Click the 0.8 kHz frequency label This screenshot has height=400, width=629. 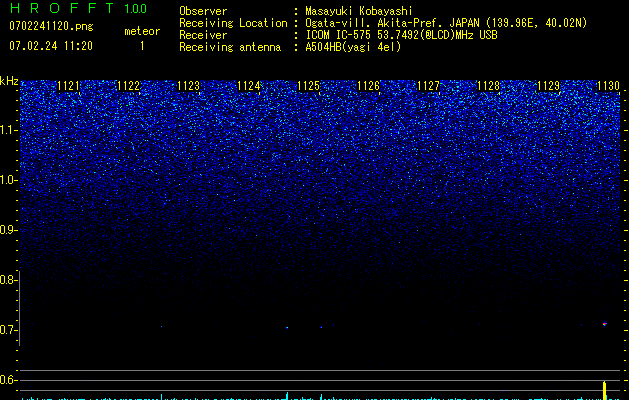tap(8, 280)
